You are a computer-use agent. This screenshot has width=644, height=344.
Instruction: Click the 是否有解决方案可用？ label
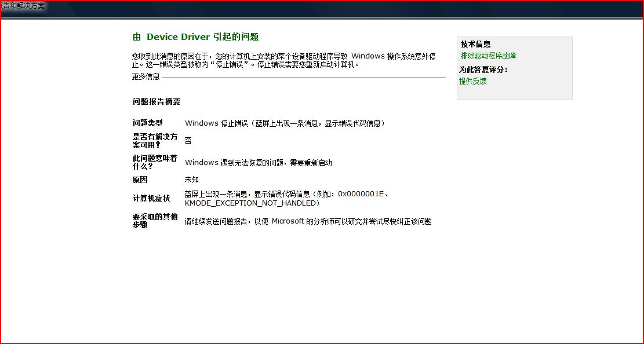coord(155,141)
